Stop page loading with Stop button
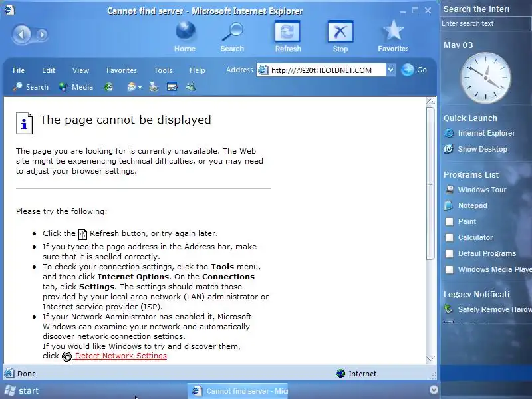The image size is (532, 399). [340, 37]
